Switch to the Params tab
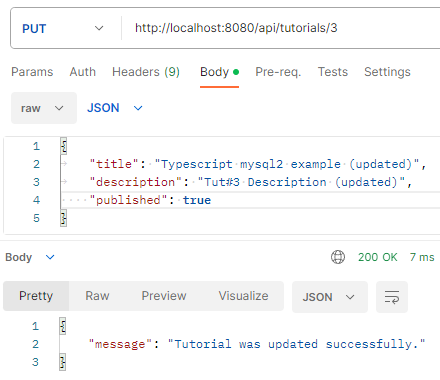The width and height of the screenshot is (440, 380). [x=32, y=72]
